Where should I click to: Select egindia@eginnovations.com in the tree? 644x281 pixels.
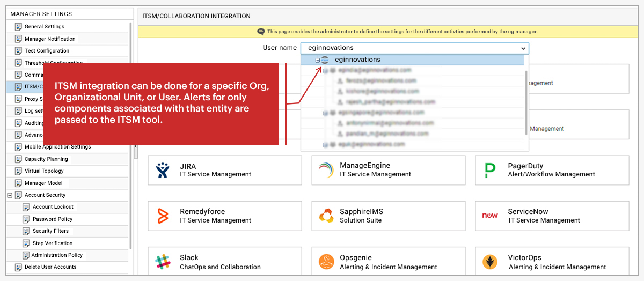click(x=375, y=70)
